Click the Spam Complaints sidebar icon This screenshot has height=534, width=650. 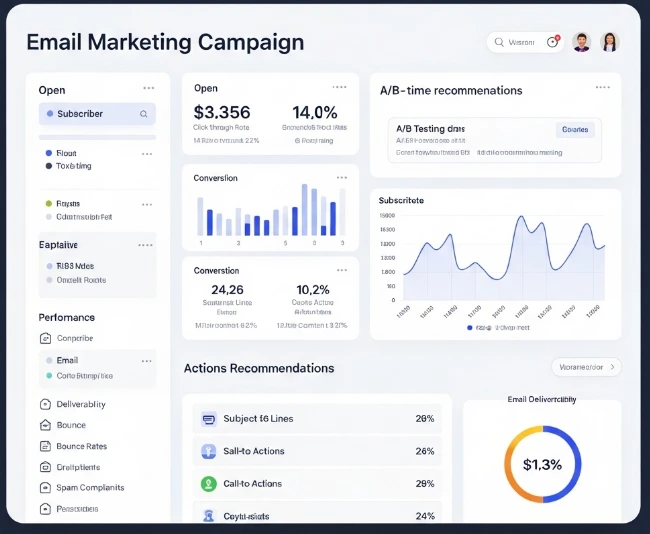coord(45,488)
